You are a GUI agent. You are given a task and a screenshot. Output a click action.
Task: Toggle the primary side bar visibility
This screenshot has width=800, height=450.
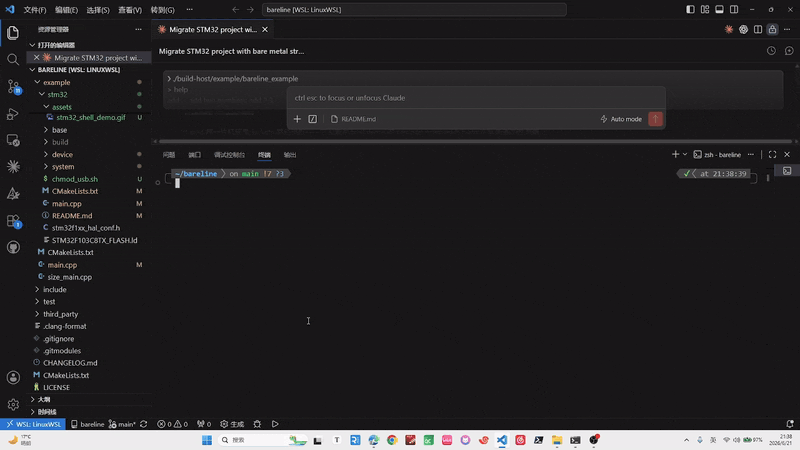[690, 10]
